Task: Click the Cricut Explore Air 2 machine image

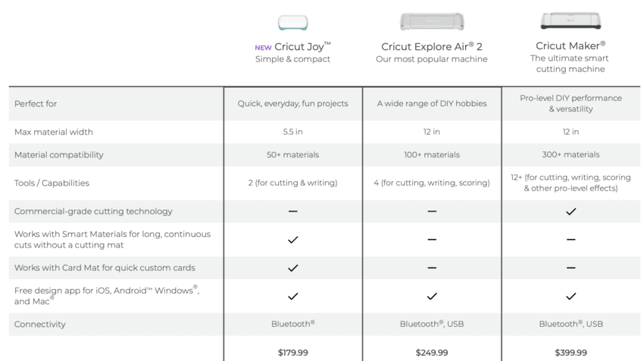Action: [431, 21]
